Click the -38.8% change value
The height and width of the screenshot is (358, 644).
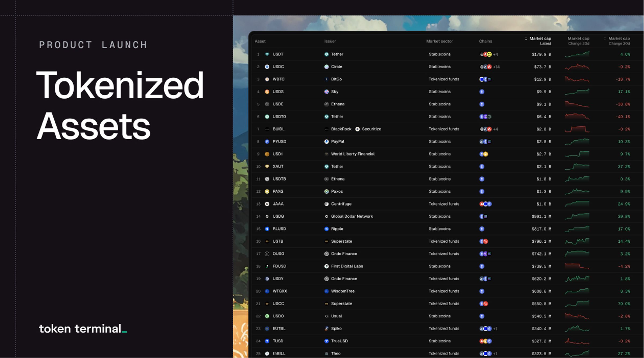coord(623,104)
